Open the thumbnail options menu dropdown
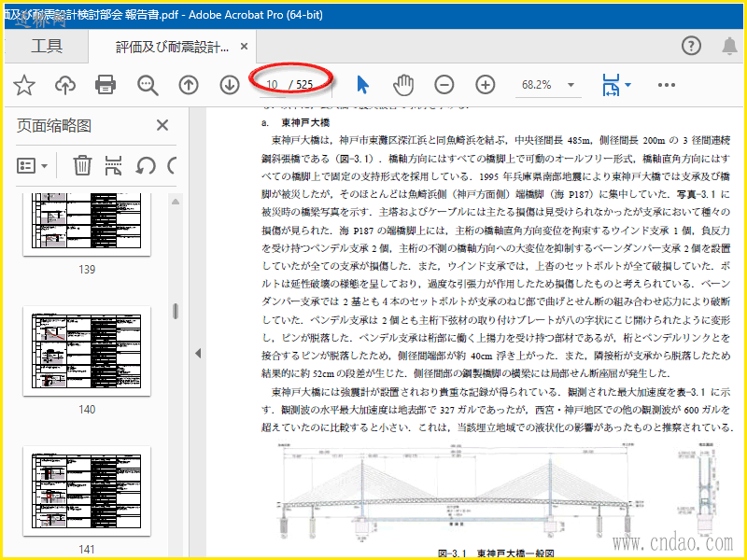The image size is (747, 560). click(x=33, y=166)
